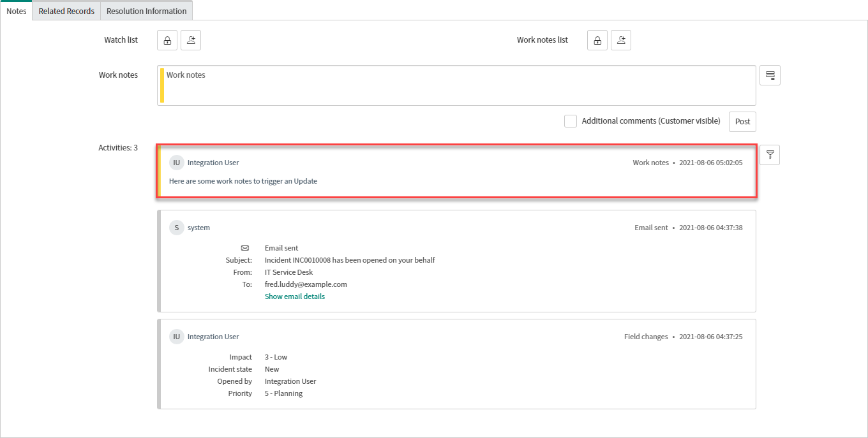Unlock the Work notes list field

pos(597,40)
